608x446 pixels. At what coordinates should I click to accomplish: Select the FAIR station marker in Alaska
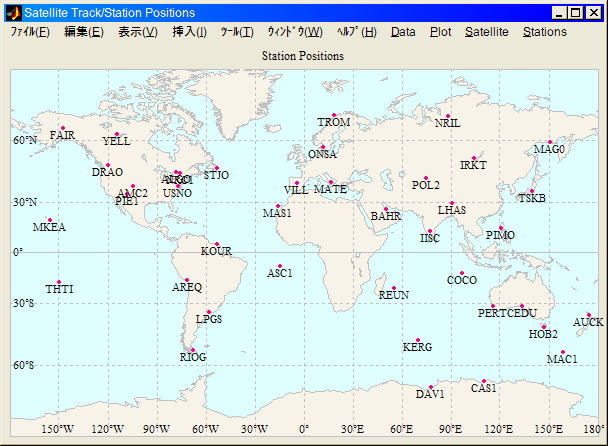coord(63,128)
